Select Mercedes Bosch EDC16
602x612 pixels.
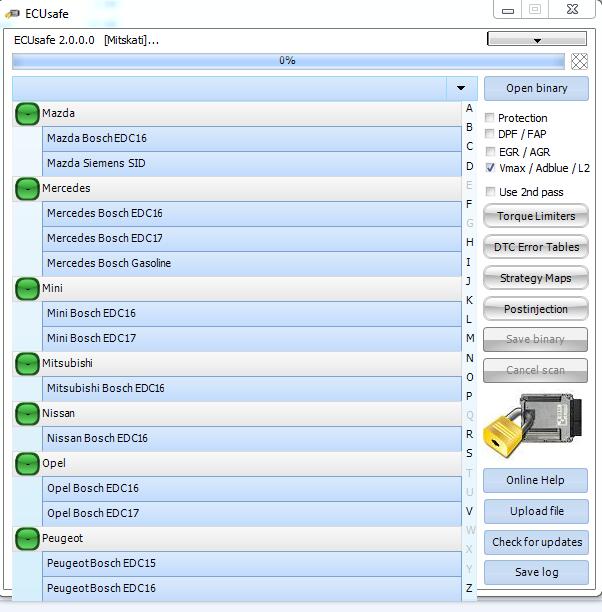[252, 213]
